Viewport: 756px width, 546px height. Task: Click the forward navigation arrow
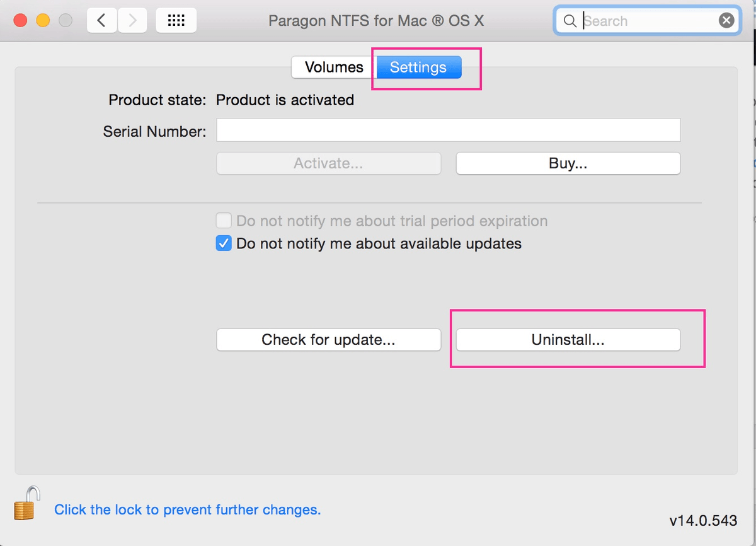click(x=132, y=20)
